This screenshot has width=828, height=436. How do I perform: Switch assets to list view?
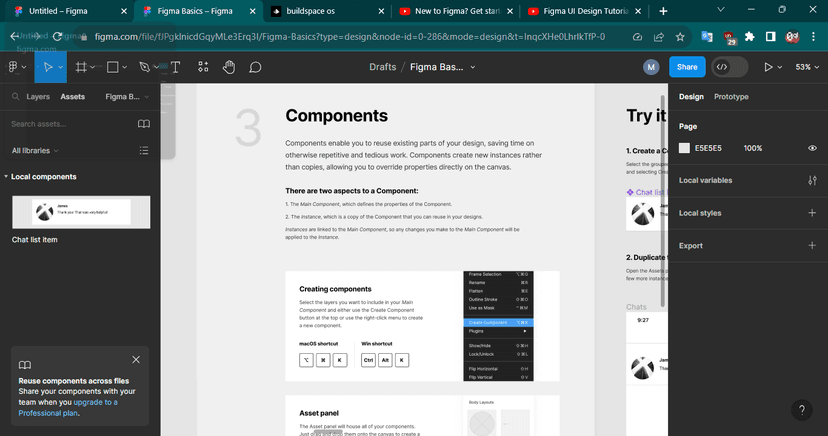point(144,150)
